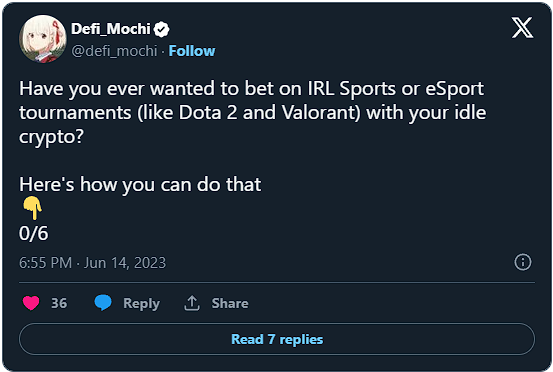Screen dimensions: 553x372
Task: Click the Defi_Mochi display name
Action: 111,29
